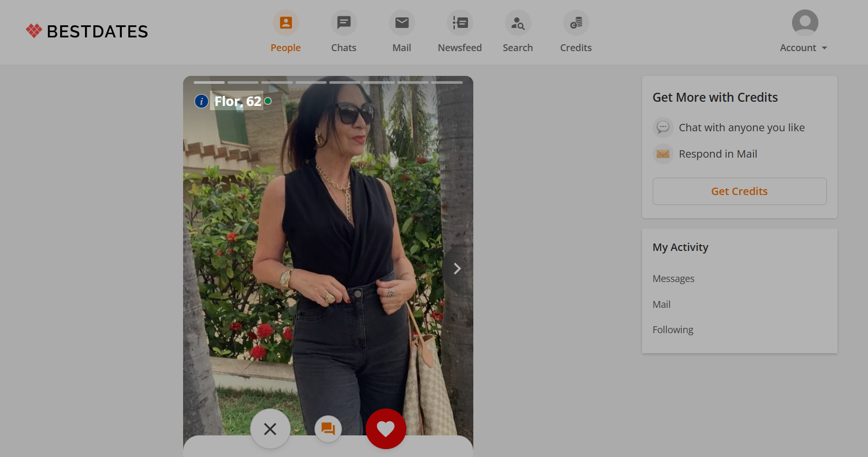The image size is (868, 457).
Task: Click the Account avatar icon
Action: [x=805, y=23]
